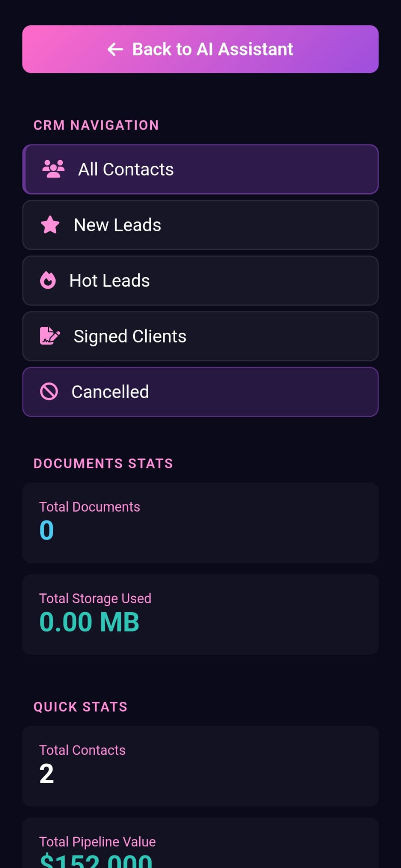Click the Documents Stats heading
Viewport: 401px width, 868px height.
[103, 463]
